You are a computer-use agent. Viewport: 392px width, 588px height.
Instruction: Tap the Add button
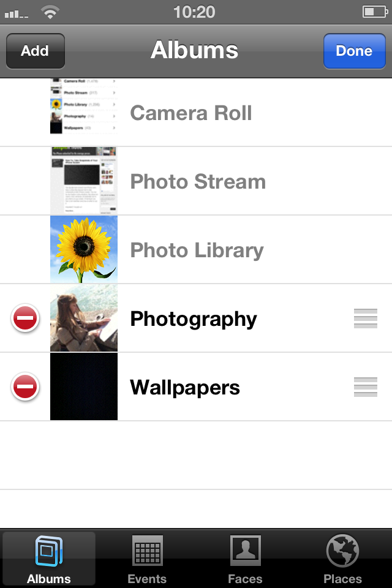pyautogui.click(x=35, y=51)
